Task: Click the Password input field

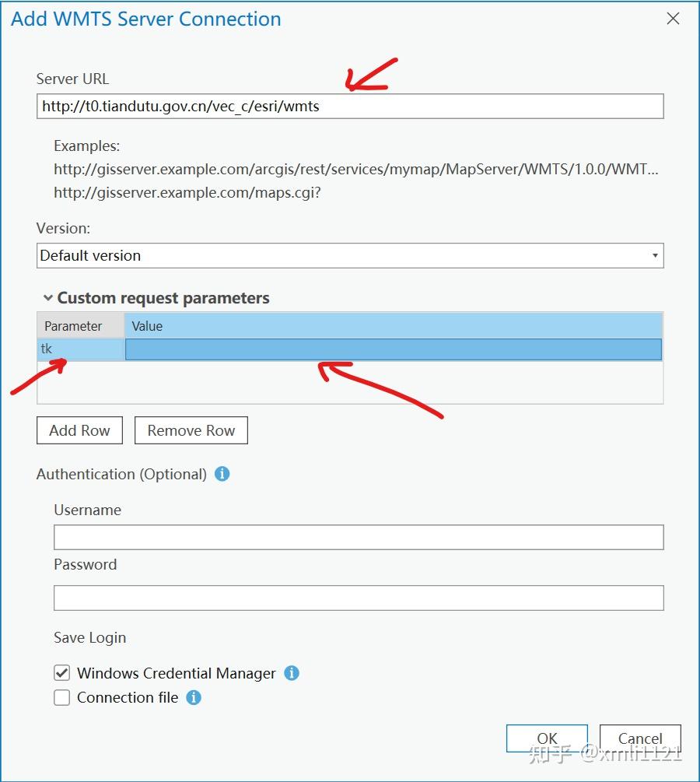Action: coord(359,598)
